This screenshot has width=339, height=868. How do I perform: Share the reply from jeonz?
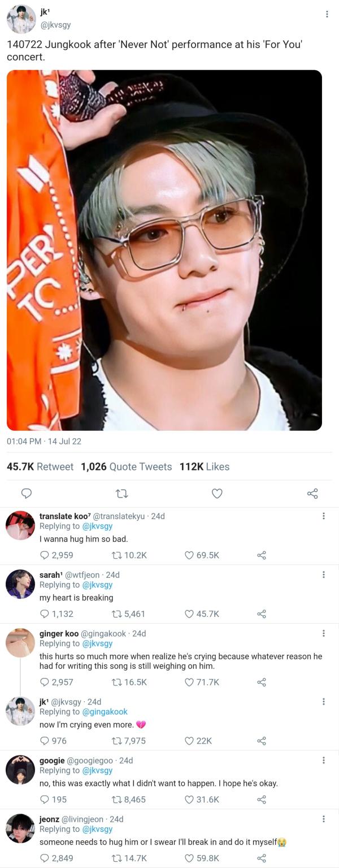pos(261,858)
